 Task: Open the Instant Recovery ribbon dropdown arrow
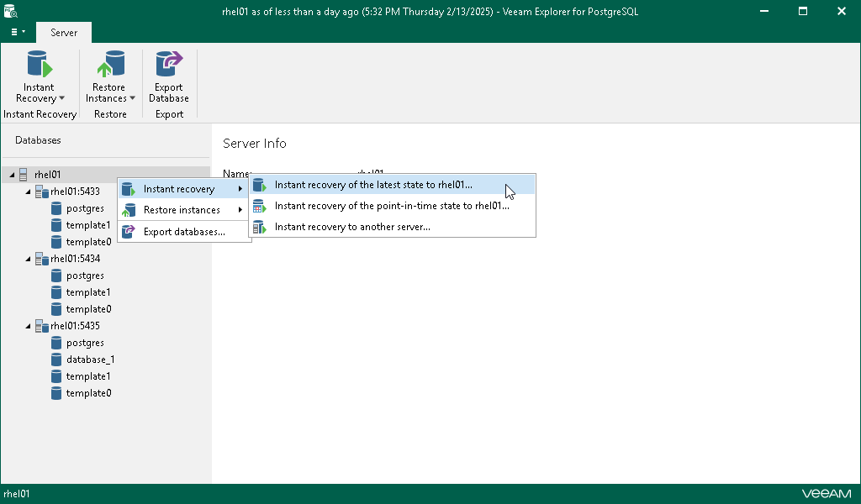point(61,98)
